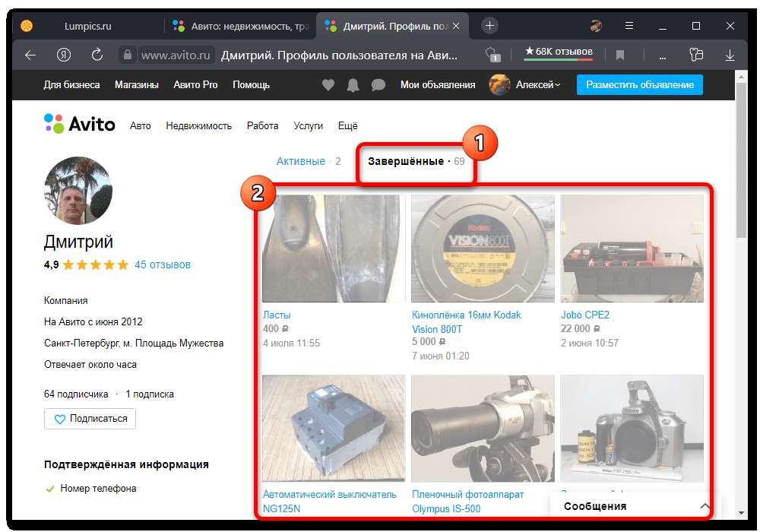
Task: Close the Дмитрий profile tab
Action: tap(456, 26)
